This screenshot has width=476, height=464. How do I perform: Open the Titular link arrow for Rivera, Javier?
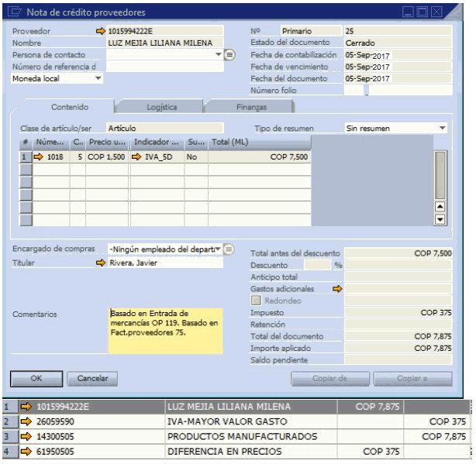pyautogui.click(x=101, y=263)
